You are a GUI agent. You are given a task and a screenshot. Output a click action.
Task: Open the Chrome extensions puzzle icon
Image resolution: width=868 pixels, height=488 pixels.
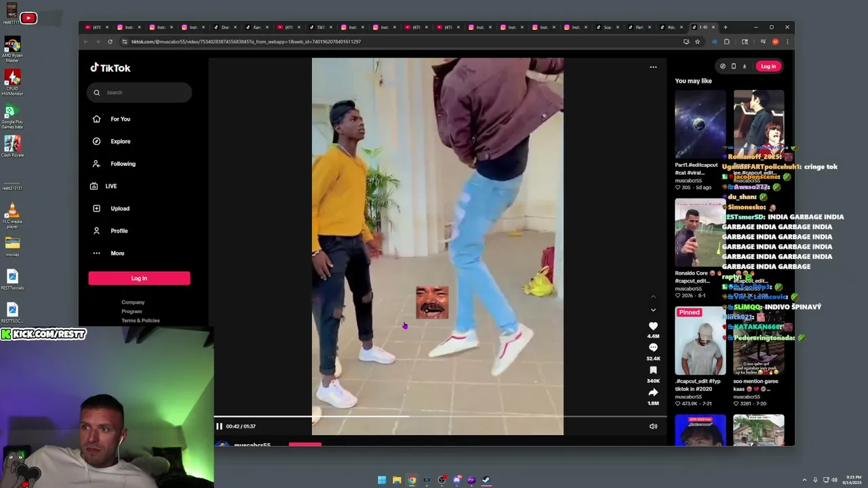(x=726, y=41)
